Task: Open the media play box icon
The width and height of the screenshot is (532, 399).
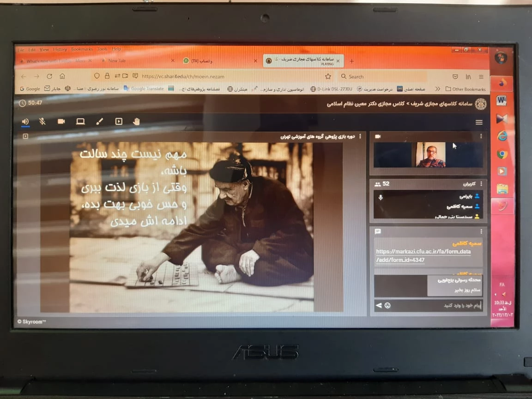Action: [119, 121]
